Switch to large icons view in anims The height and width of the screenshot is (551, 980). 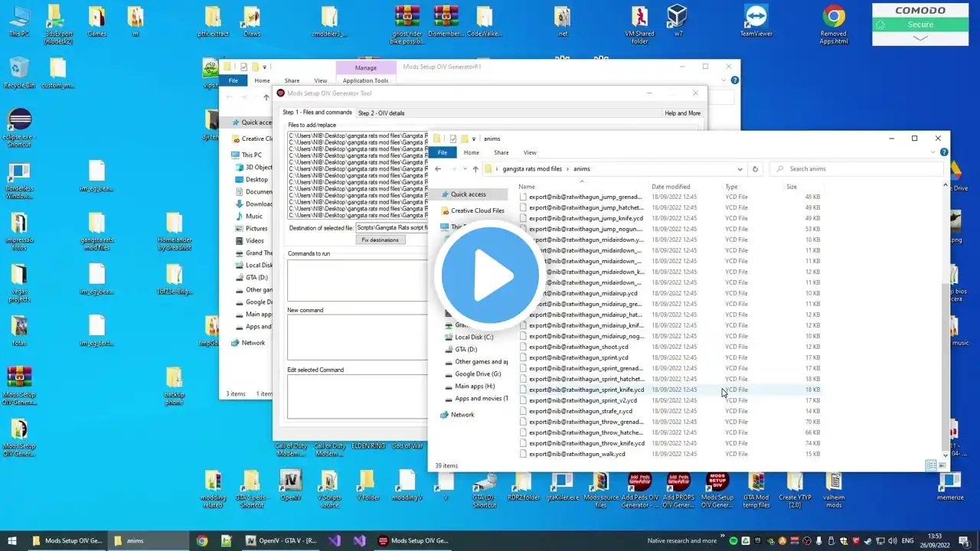(x=941, y=465)
